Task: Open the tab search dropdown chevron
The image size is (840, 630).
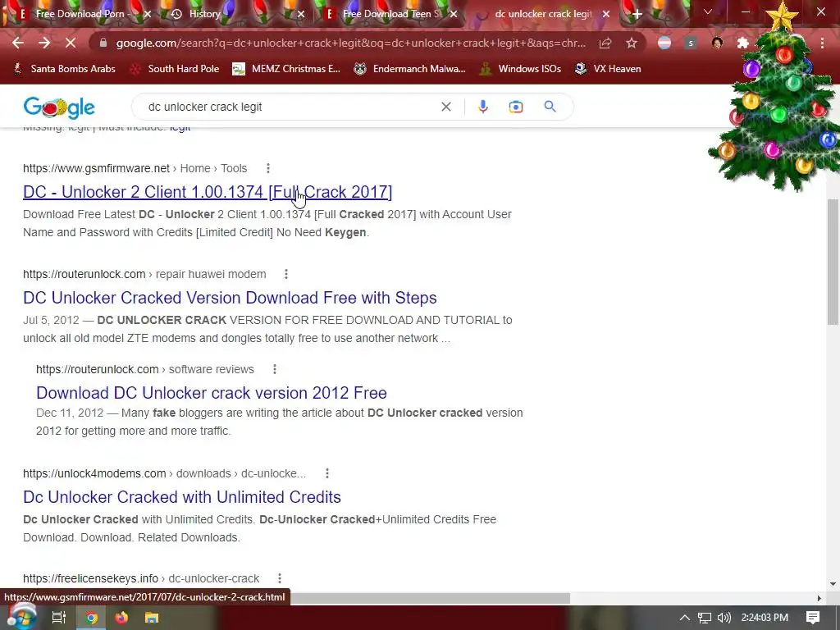Action: point(708,11)
